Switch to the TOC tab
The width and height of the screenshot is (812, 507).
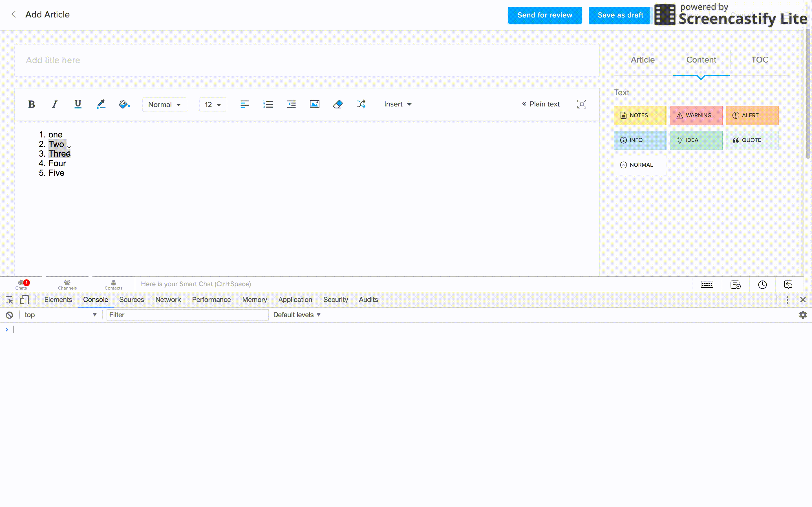point(759,60)
